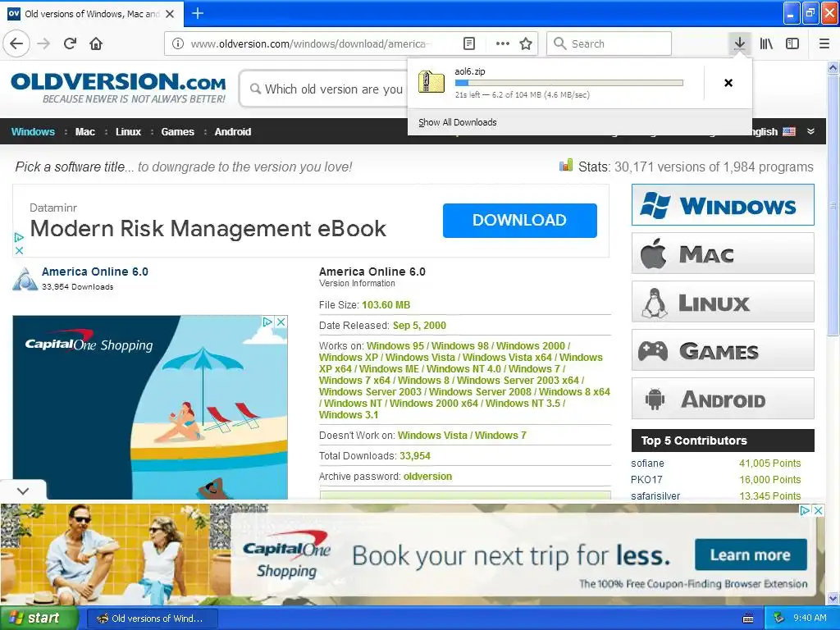
Task: Click the America Online triangle logo icon
Action: [25, 279]
